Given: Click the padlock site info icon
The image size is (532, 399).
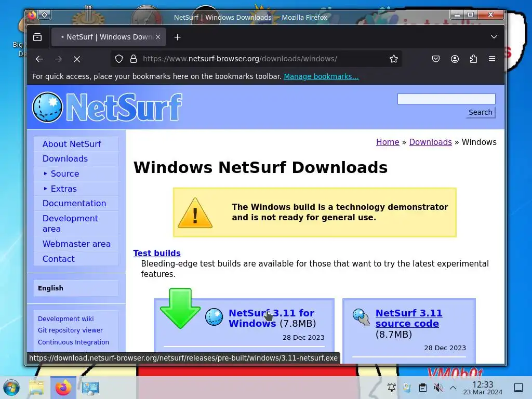Looking at the screenshot, I should [134, 59].
